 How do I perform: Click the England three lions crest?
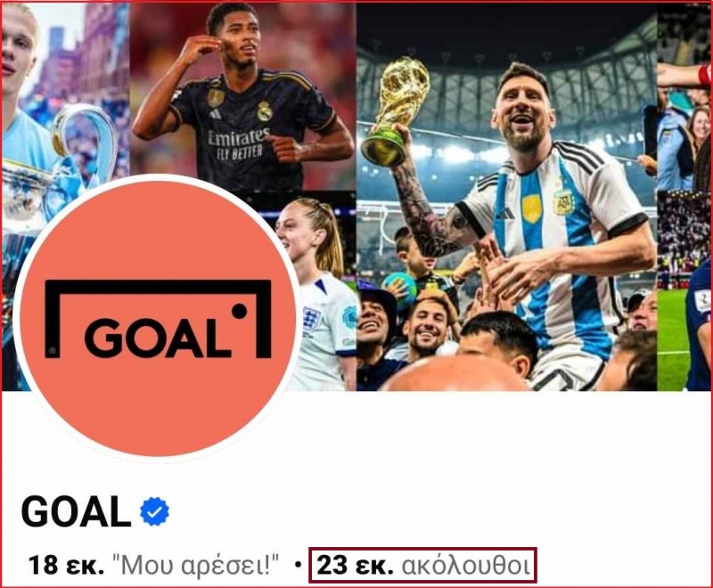tap(311, 318)
